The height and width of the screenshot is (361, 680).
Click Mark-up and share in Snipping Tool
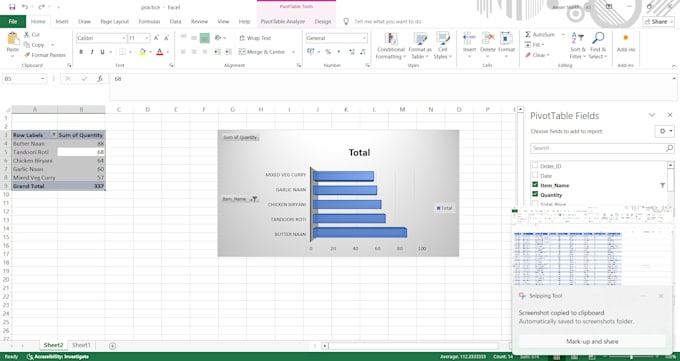pos(592,341)
